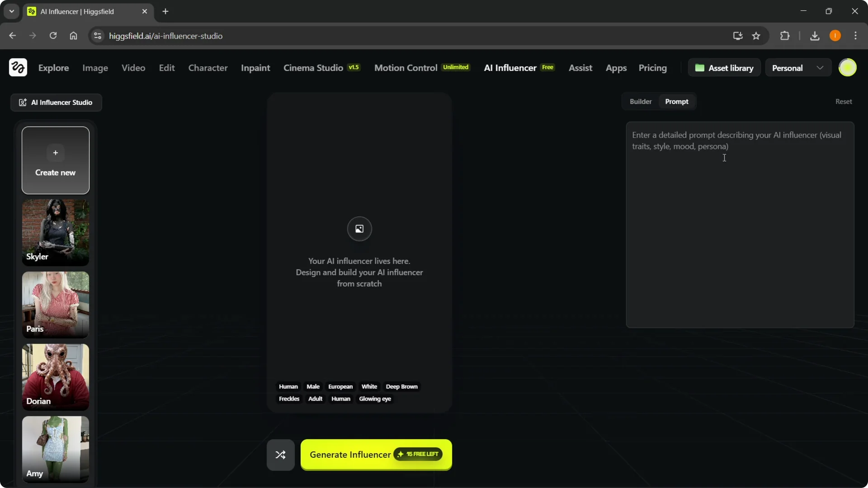
Task: Open the browser Extensions icon
Action: pos(785,36)
